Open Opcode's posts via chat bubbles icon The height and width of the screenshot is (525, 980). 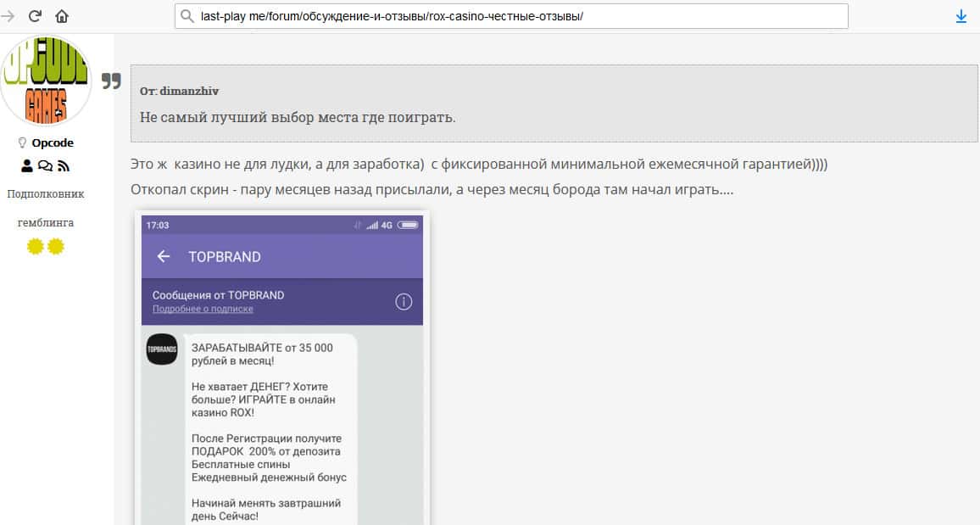(x=45, y=165)
